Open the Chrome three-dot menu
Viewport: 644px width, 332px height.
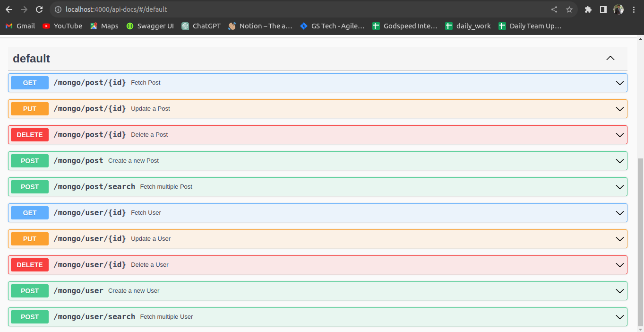tap(634, 9)
